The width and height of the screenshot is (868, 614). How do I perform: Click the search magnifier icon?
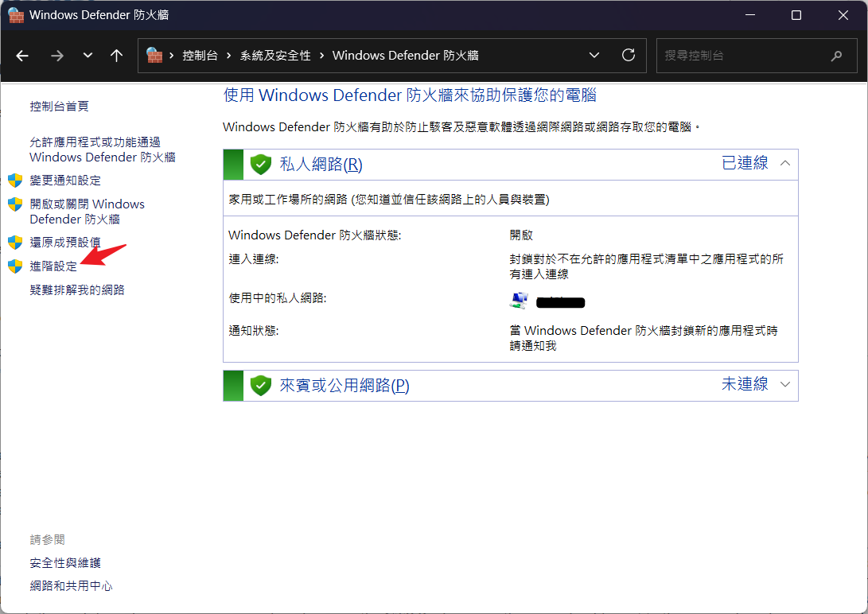pos(836,56)
